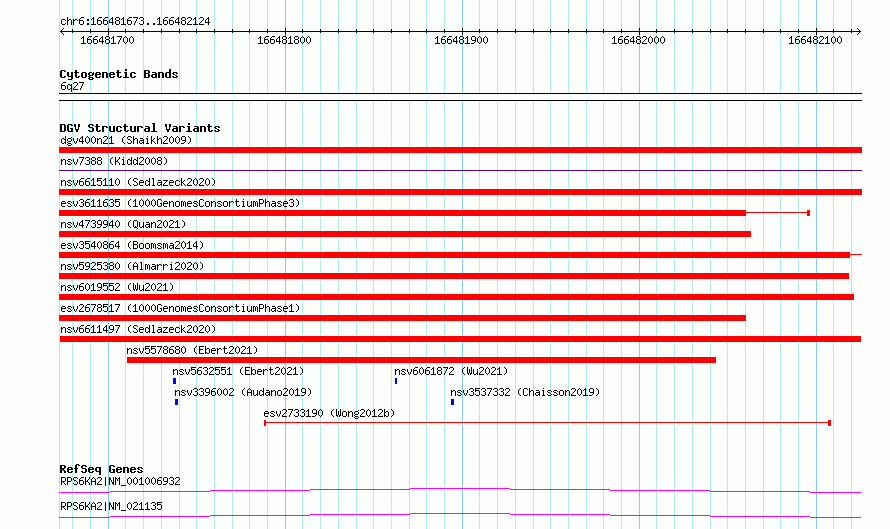Click the blue marker under nsv5632551
The height and width of the screenshot is (529, 890).
point(175,381)
